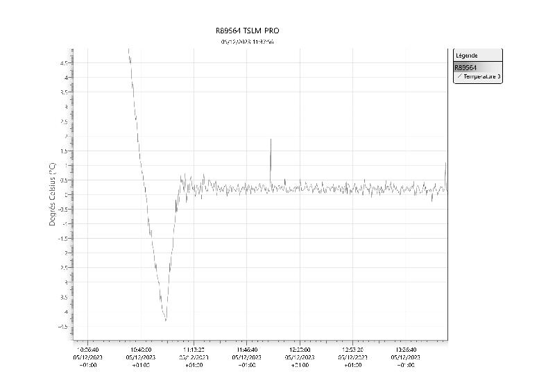555x392 pixels.
Task: Click the Degrés Celsius (°C) axis label
Action: 53,194
